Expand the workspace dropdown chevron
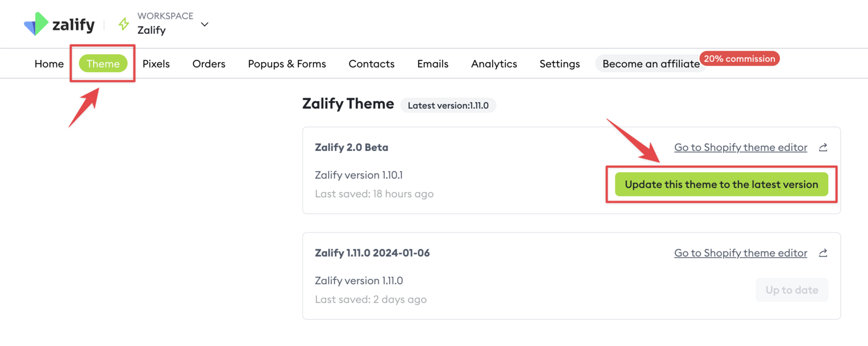Viewport: 868px width, 346px height. (205, 24)
